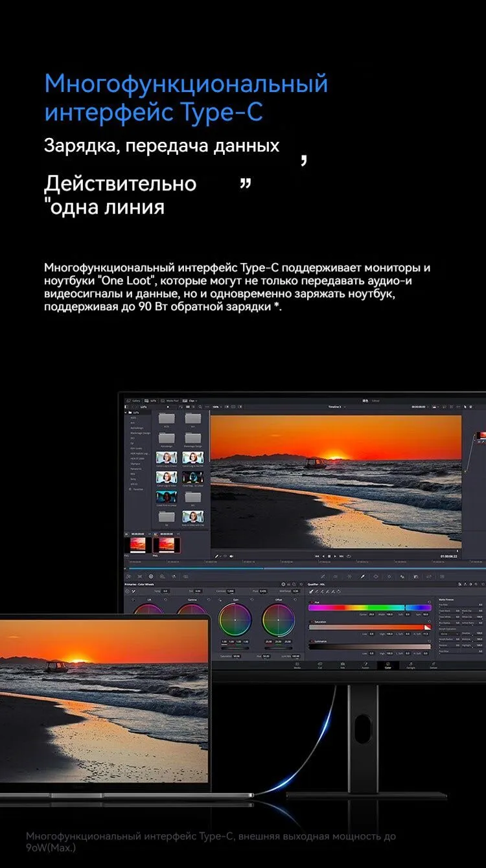Open the Gallery panel button
The height and width of the screenshot is (868, 486).
[x=133, y=401]
